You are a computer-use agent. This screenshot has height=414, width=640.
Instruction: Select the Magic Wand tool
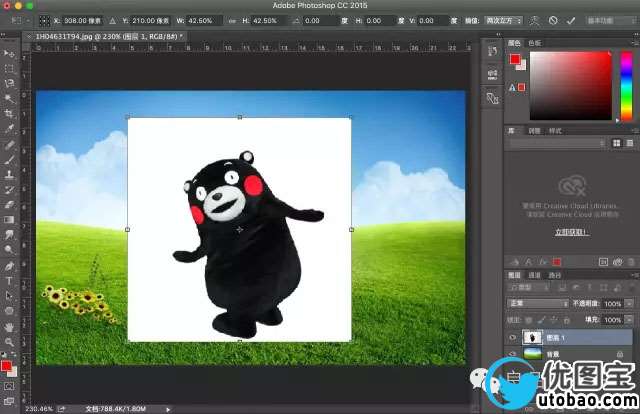[x=9, y=98]
